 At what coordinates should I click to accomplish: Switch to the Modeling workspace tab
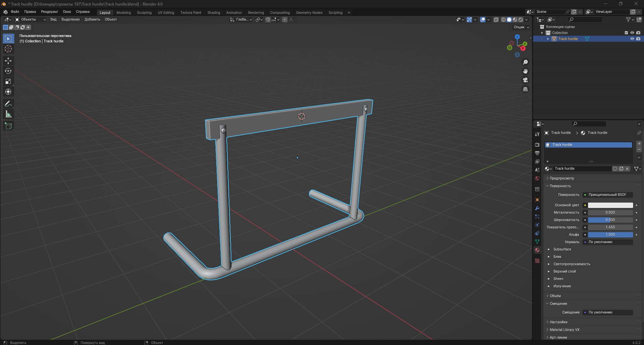[124, 13]
